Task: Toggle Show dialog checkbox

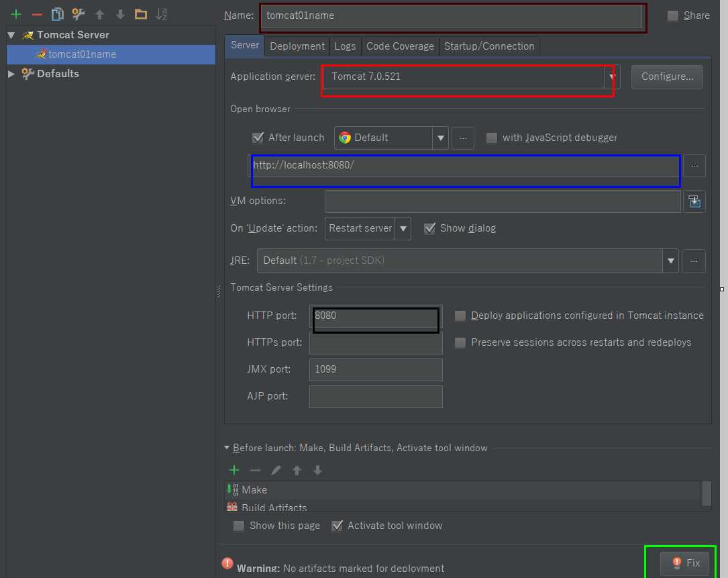Action: pyautogui.click(x=429, y=228)
